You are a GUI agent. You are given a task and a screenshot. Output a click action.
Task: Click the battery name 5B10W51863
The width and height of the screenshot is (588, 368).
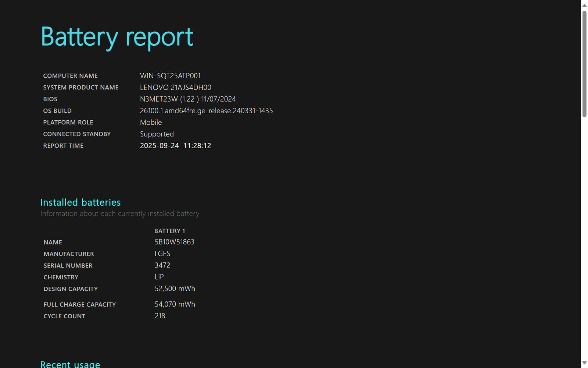coord(174,242)
